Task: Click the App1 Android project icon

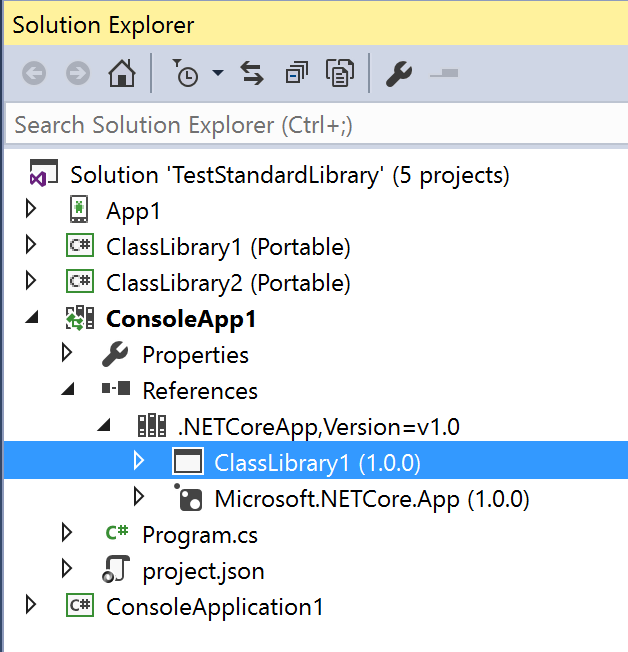Action: [79, 209]
